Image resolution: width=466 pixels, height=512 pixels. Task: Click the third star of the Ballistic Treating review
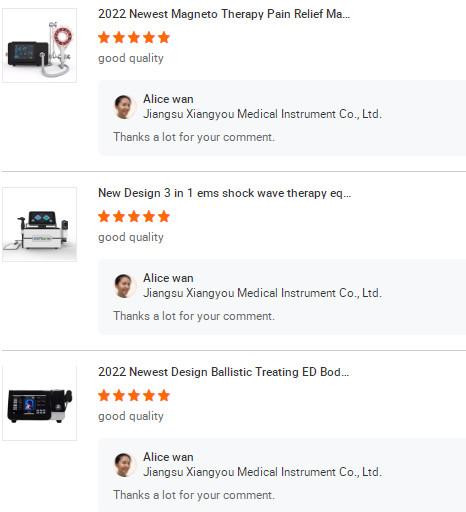[x=134, y=395]
